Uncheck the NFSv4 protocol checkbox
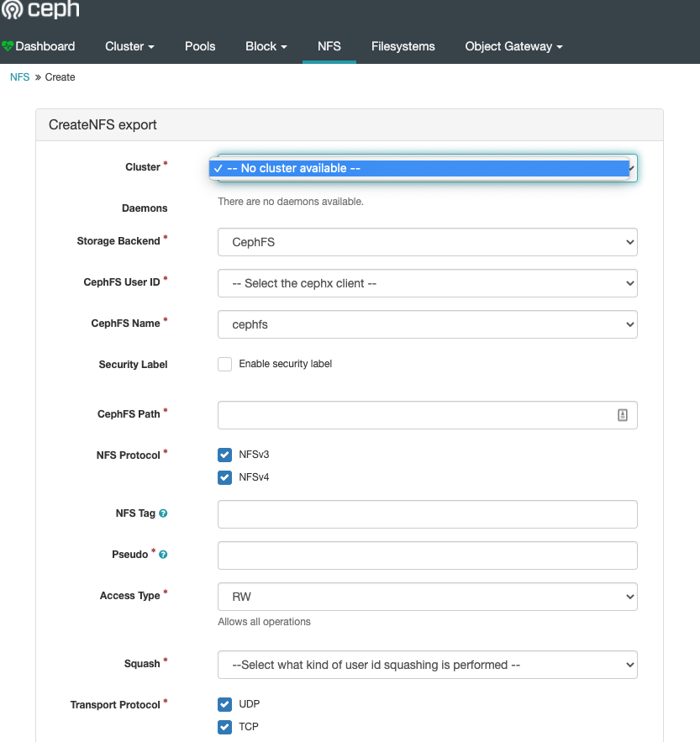 click(x=225, y=477)
